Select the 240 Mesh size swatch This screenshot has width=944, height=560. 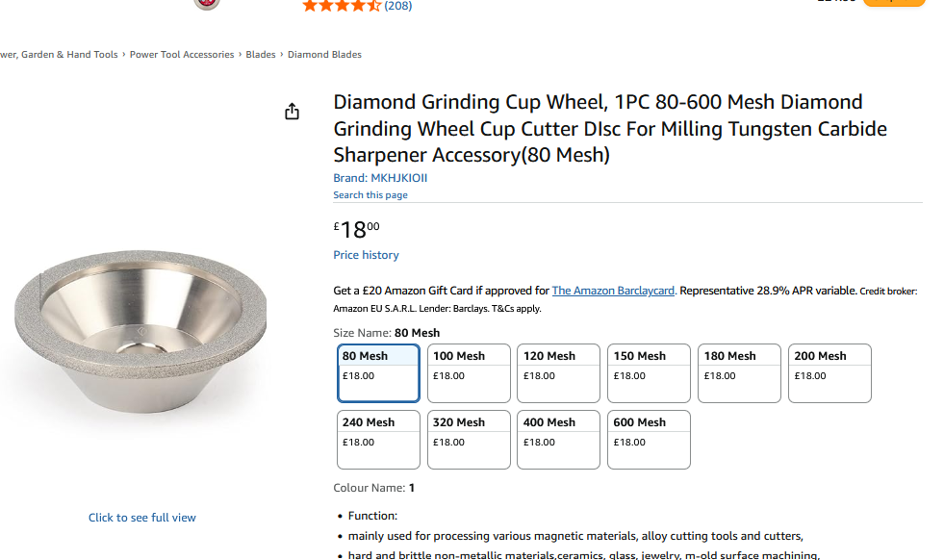(x=378, y=439)
